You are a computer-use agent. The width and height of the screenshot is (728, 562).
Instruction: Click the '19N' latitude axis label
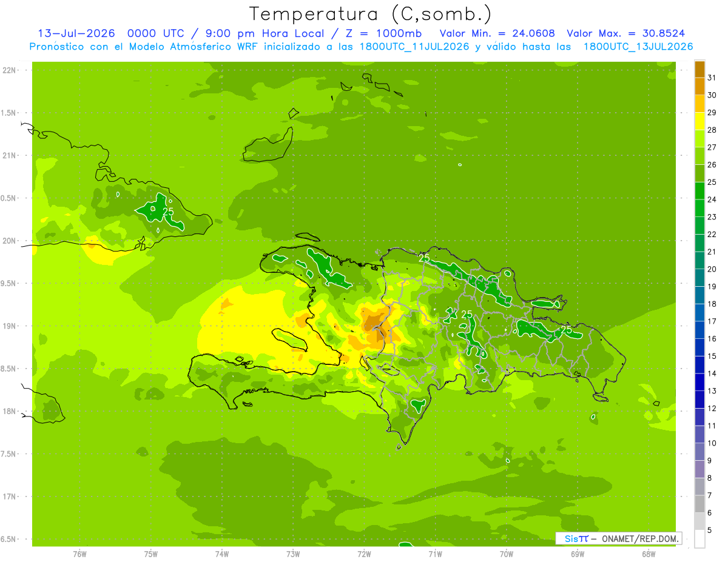point(10,326)
